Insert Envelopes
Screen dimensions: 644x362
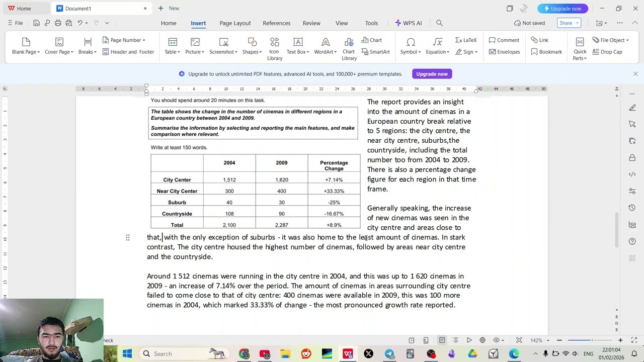pos(504,52)
